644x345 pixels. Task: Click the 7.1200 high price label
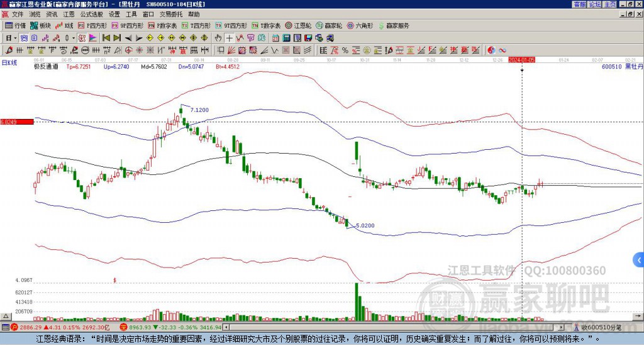(199, 110)
